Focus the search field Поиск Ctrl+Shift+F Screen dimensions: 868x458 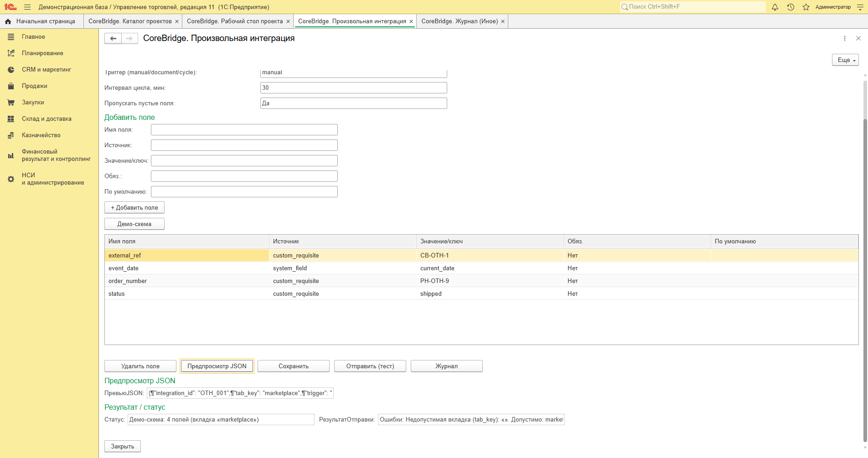pyautogui.click(x=693, y=7)
